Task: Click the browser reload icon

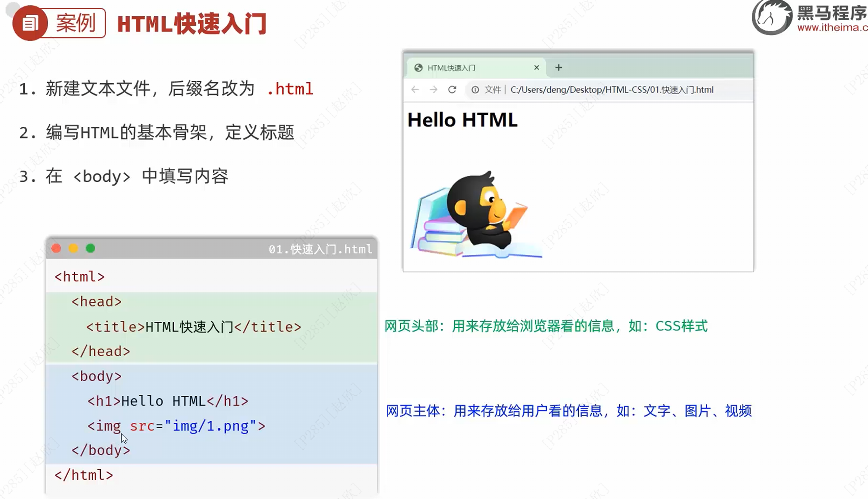Action: pyautogui.click(x=452, y=90)
